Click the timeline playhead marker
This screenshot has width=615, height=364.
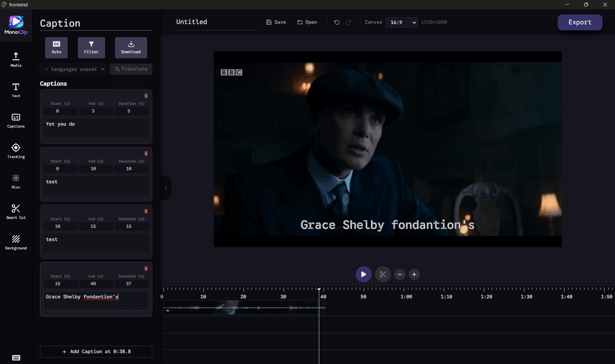tap(319, 289)
